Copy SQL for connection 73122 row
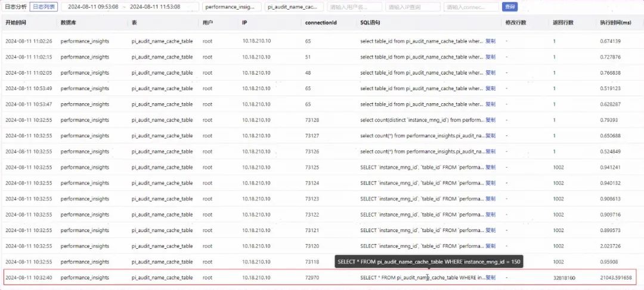This screenshot has height=290, width=644. tap(490, 214)
